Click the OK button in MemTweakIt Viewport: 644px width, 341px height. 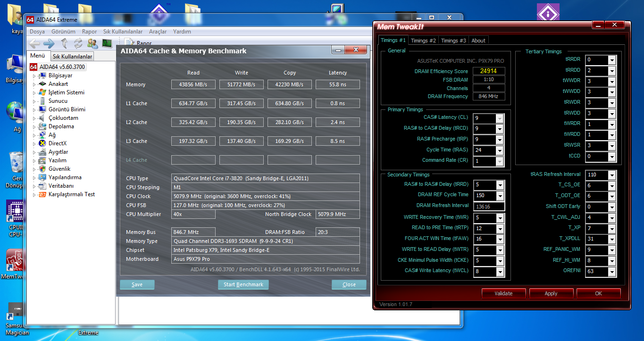[x=598, y=293]
